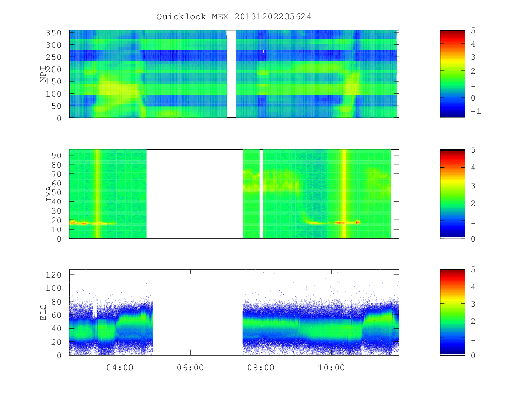Click the ELS panel color scale bar
This screenshot has height=399, width=532.
tap(452, 312)
